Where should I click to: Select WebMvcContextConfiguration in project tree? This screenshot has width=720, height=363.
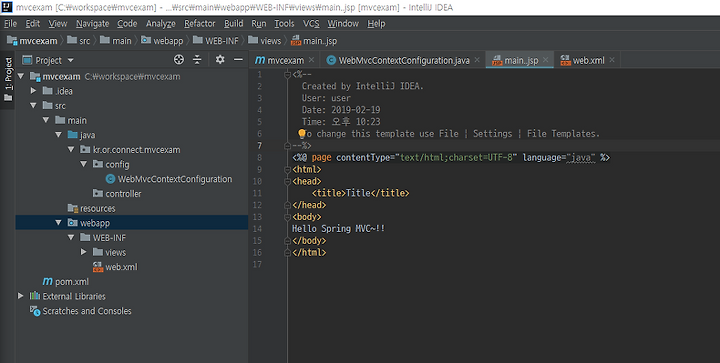tap(175, 179)
